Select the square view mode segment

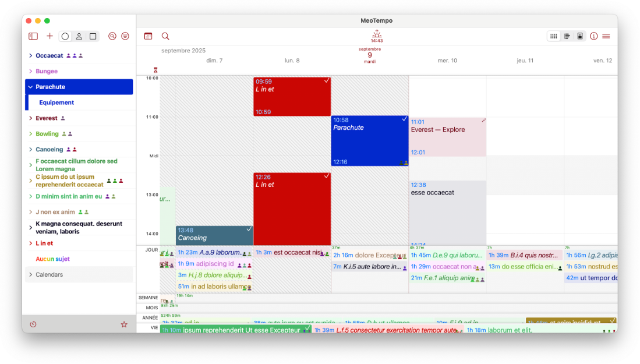click(93, 36)
